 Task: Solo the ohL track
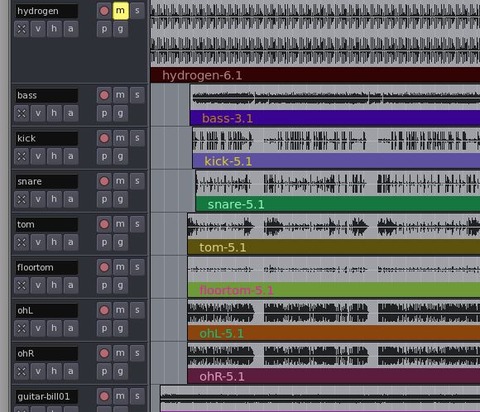(137, 310)
